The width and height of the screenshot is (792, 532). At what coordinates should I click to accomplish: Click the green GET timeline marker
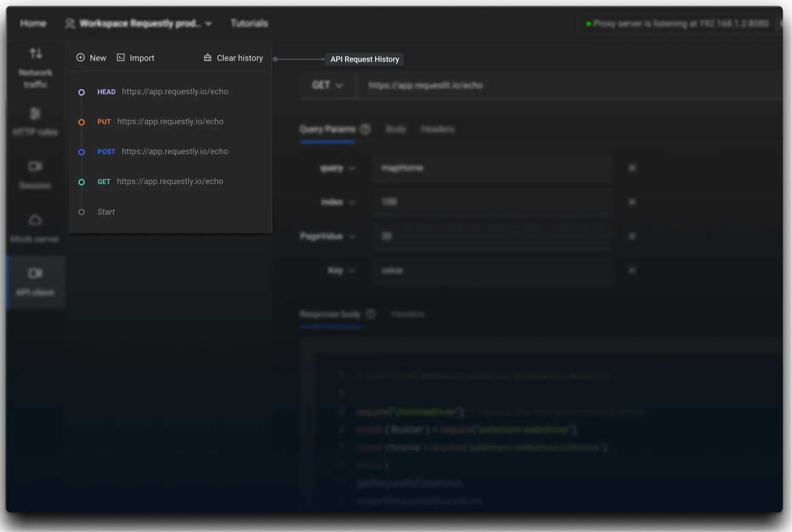click(x=82, y=182)
